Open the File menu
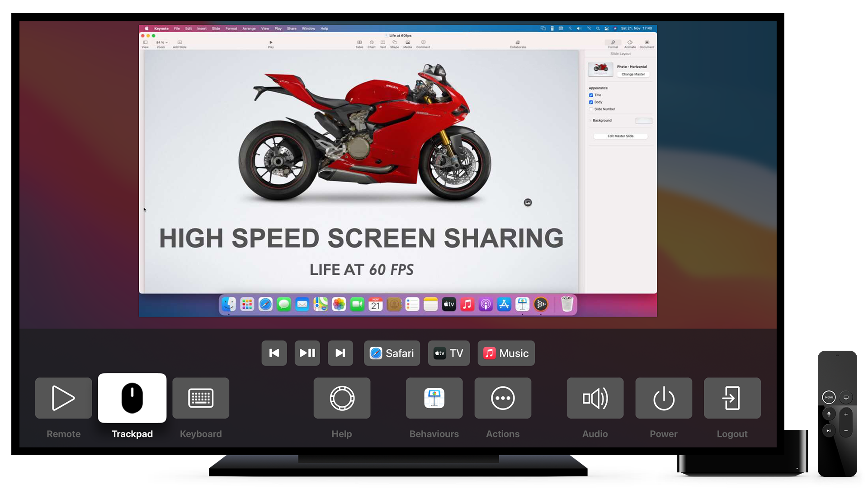 (x=177, y=28)
